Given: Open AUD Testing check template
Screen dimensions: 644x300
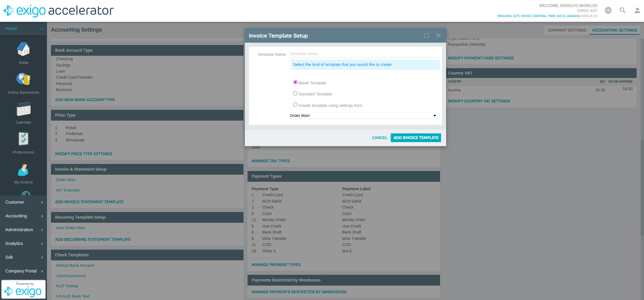Looking at the screenshot, I should tap(67, 286).
